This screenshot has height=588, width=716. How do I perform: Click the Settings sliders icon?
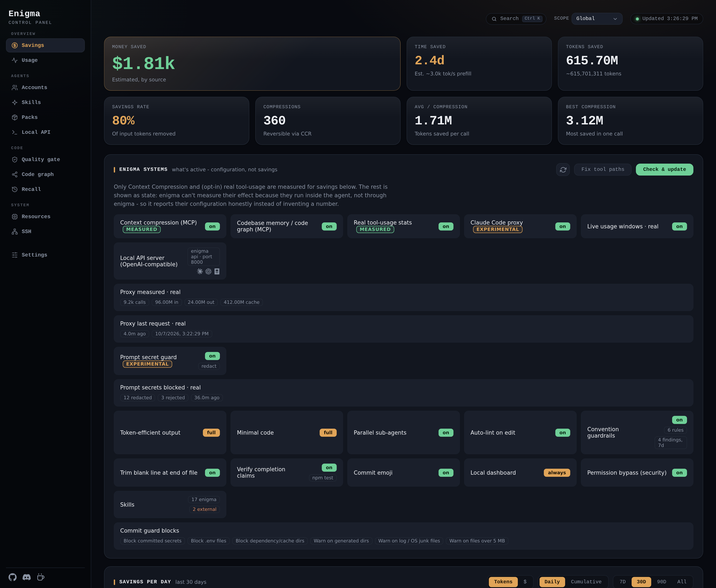(x=14, y=255)
